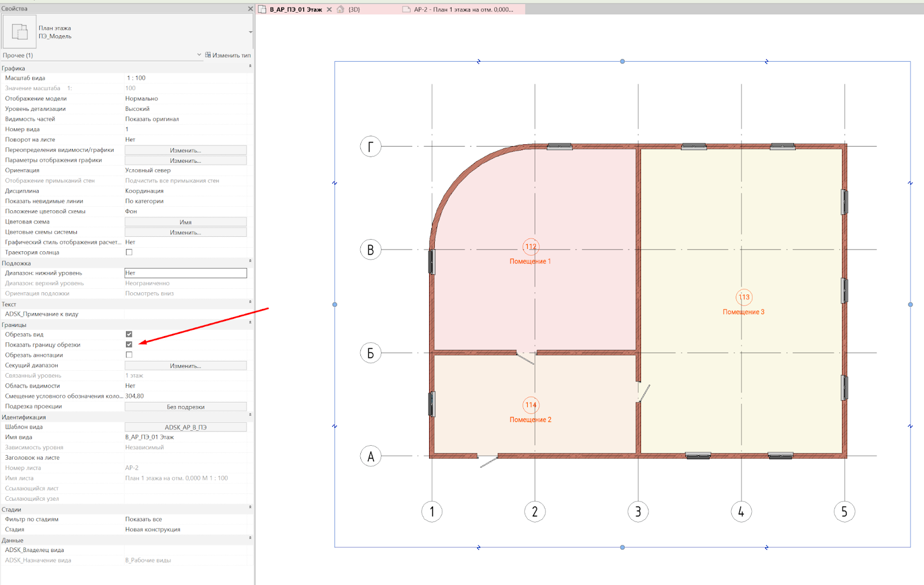The height and width of the screenshot is (585, 924).
Task: Click the Стадия value "Новая конструкция"
Action: [152, 530]
